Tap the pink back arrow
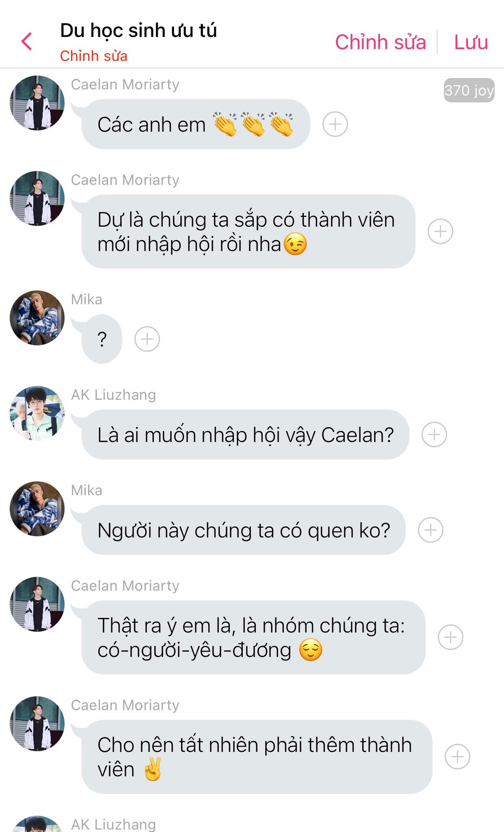Image resolution: width=504 pixels, height=832 pixels. [27, 42]
